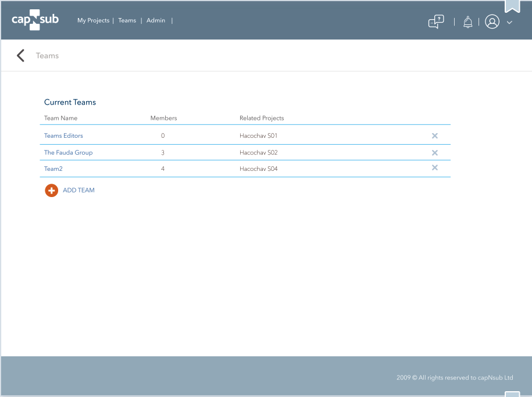The width and height of the screenshot is (532, 397).
Task: Delete the Teams Editors row
Action: click(x=434, y=136)
